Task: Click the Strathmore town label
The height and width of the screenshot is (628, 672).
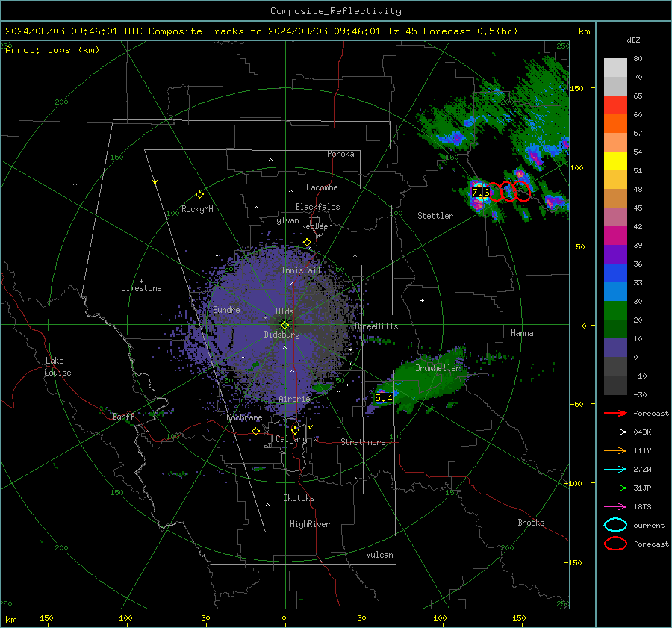Action: (x=363, y=442)
